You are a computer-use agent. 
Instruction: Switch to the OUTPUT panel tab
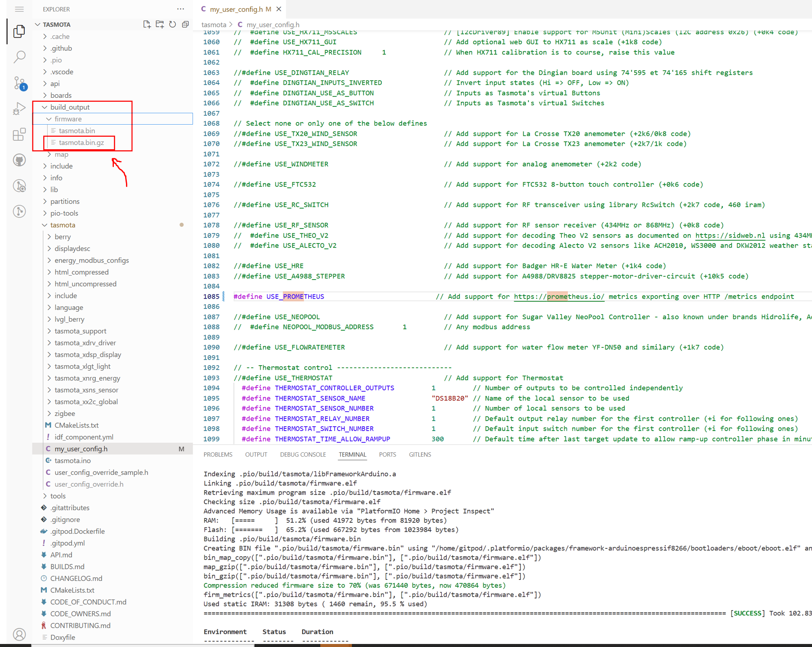[x=256, y=454]
